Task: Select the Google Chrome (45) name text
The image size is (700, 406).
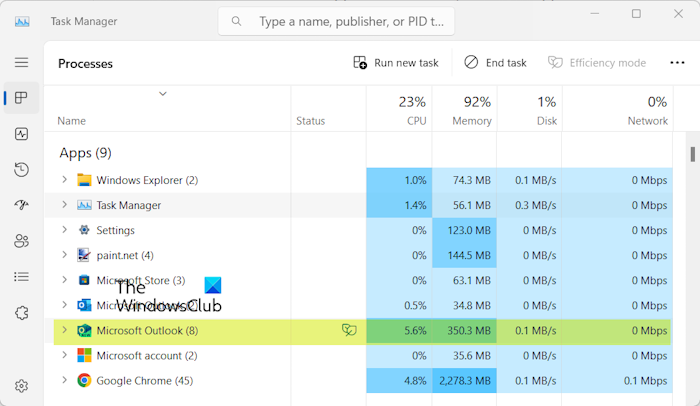Action: [x=145, y=381]
